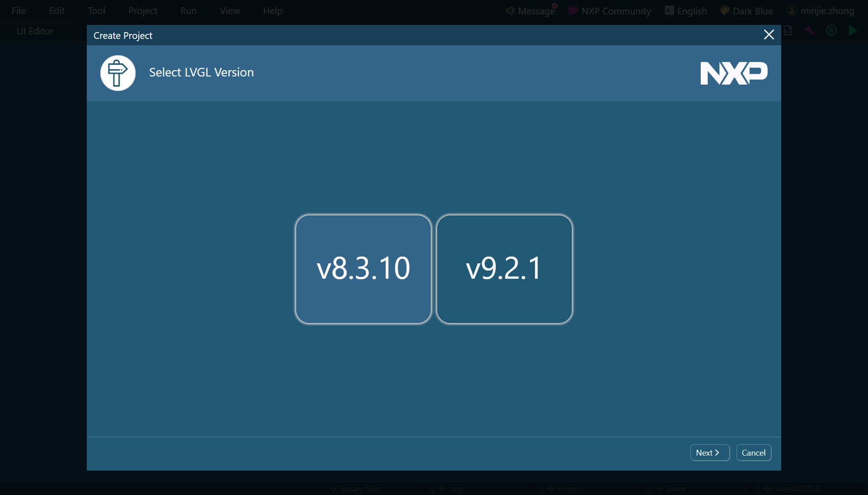Open the minjie.zhong account menu

point(821,11)
